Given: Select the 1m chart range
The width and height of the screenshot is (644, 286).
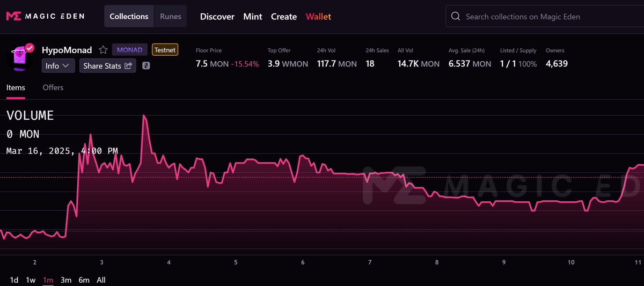Looking at the screenshot, I should pos(48,280).
